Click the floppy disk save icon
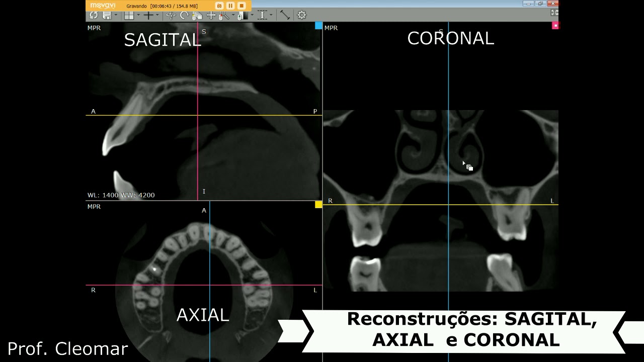 [x=107, y=15]
